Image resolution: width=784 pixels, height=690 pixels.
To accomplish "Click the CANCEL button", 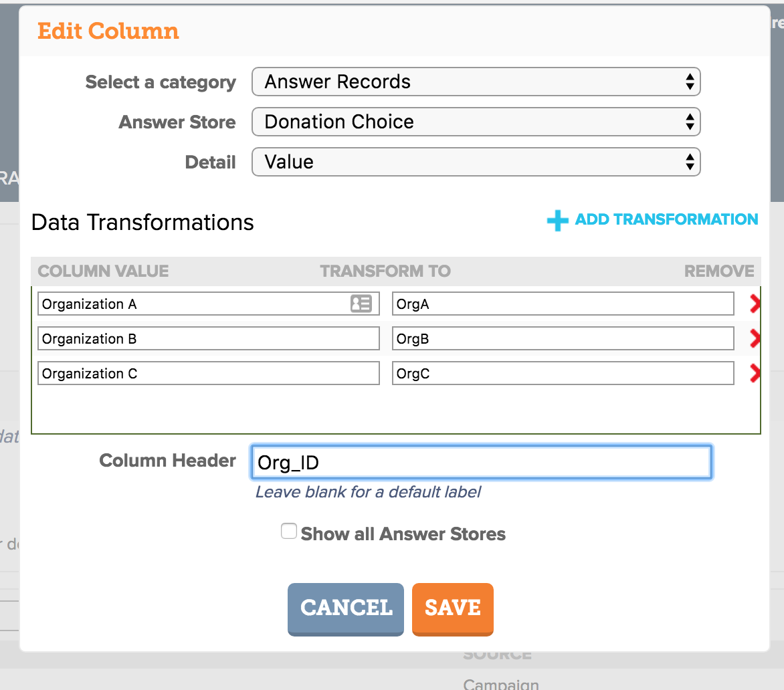I will (345, 609).
